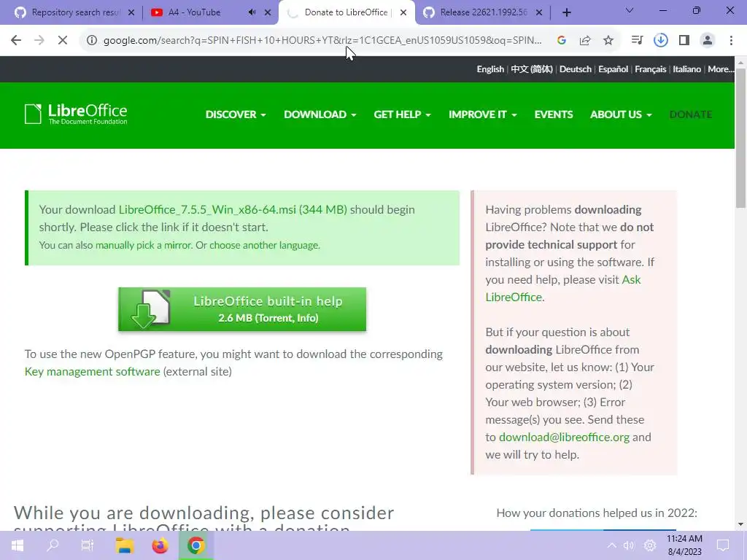
Task: Click the forward navigation arrow
Action: tap(39, 41)
